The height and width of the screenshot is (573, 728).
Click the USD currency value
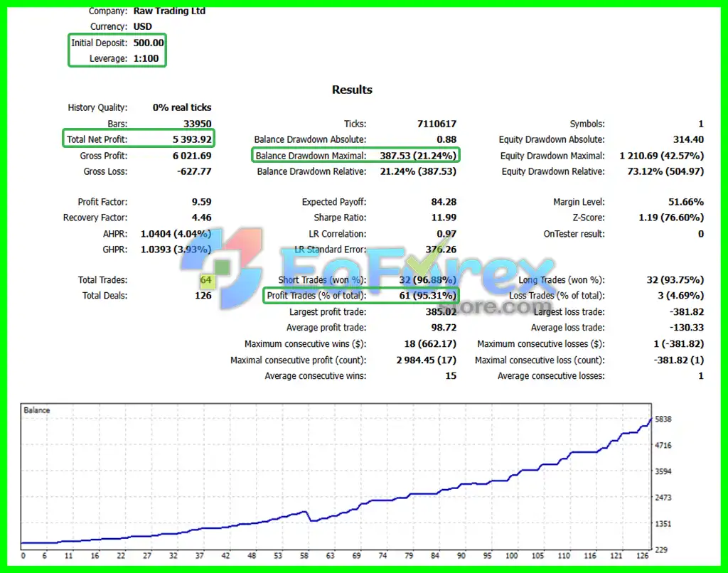[x=142, y=26]
